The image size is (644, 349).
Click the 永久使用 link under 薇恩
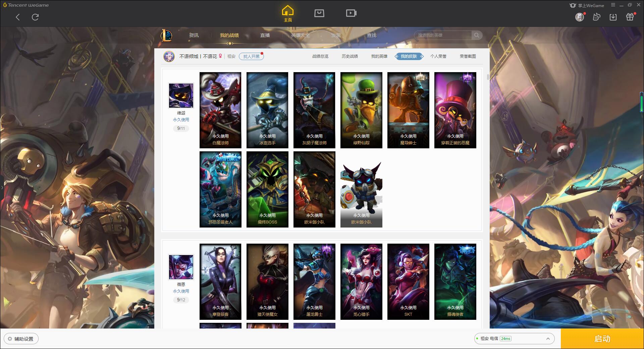[x=181, y=291]
